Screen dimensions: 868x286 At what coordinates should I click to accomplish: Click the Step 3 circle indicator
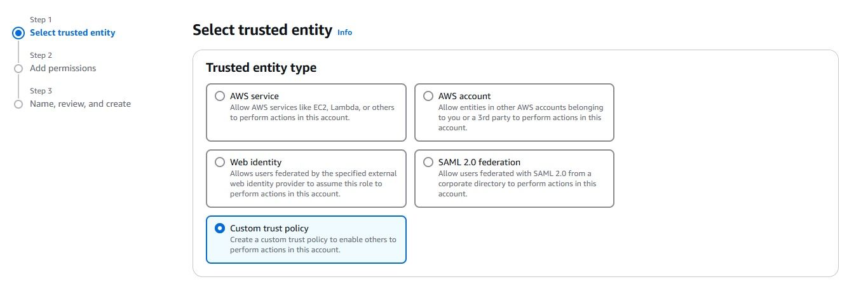pyautogui.click(x=18, y=104)
